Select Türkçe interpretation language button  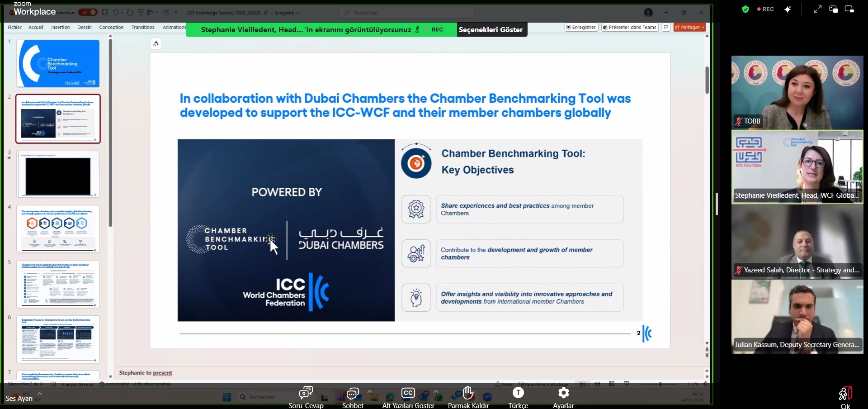click(x=518, y=393)
